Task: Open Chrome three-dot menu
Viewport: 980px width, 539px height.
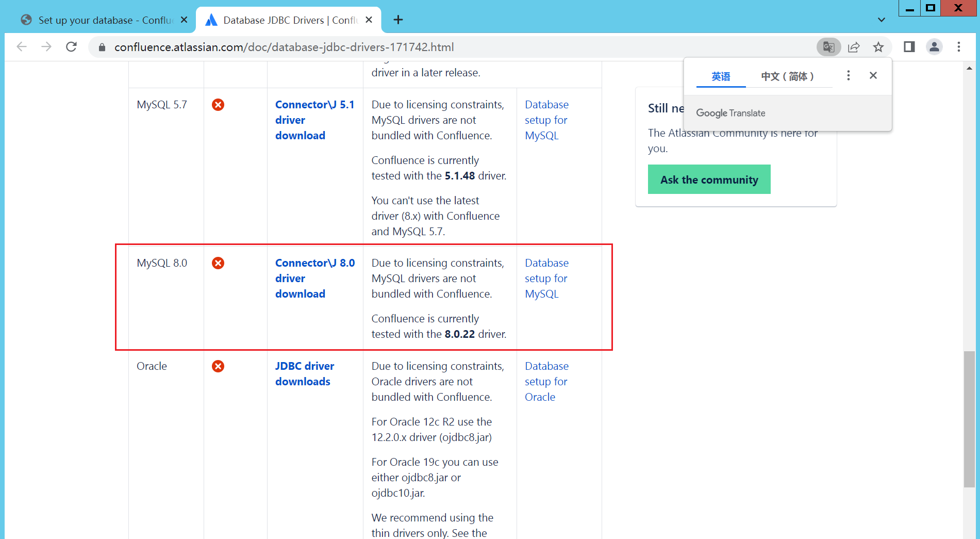Action: 959,47
